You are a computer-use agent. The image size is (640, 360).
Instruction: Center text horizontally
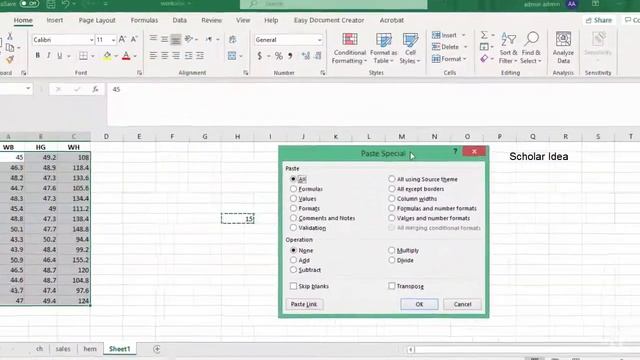(164, 56)
